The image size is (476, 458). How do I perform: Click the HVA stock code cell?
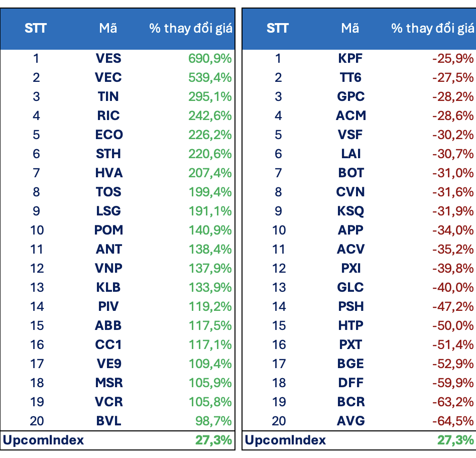[x=108, y=173]
